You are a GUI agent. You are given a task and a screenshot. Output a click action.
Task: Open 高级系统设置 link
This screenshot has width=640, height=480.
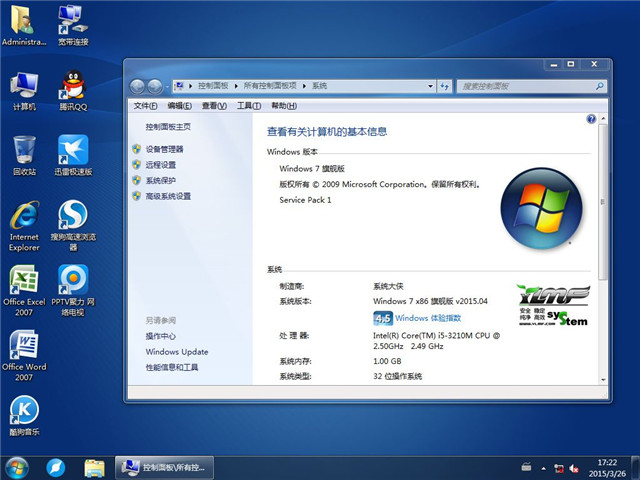(x=168, y=196)
